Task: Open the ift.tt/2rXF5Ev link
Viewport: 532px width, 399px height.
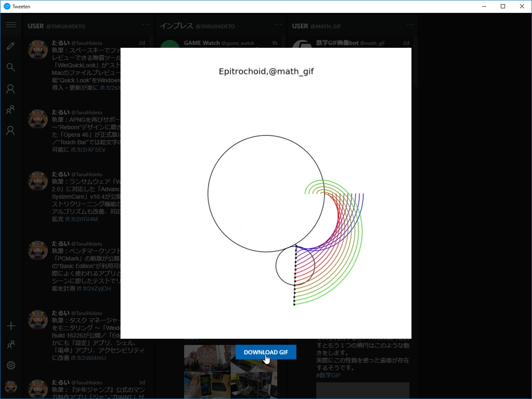Action: [88, 150]
